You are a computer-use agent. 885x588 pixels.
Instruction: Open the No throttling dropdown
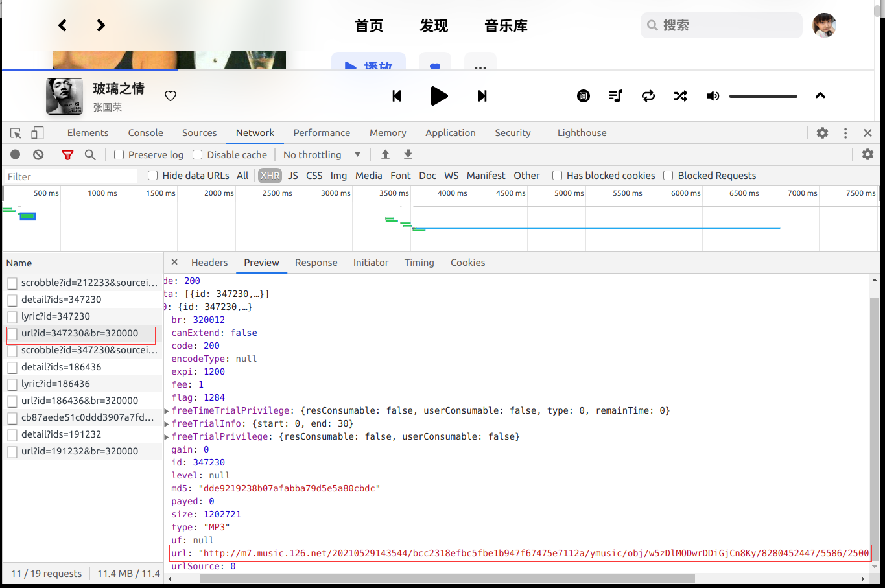point(321,154)
